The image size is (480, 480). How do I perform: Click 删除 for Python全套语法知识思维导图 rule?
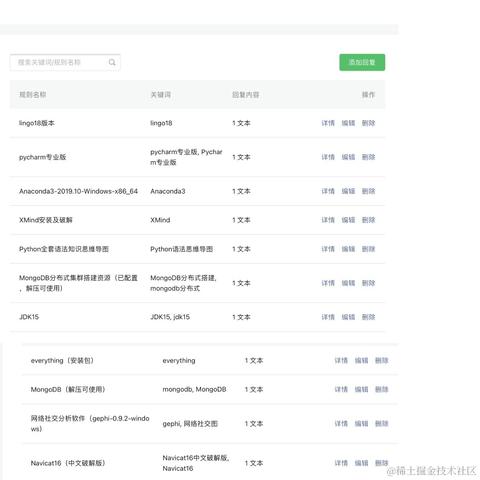369,249
